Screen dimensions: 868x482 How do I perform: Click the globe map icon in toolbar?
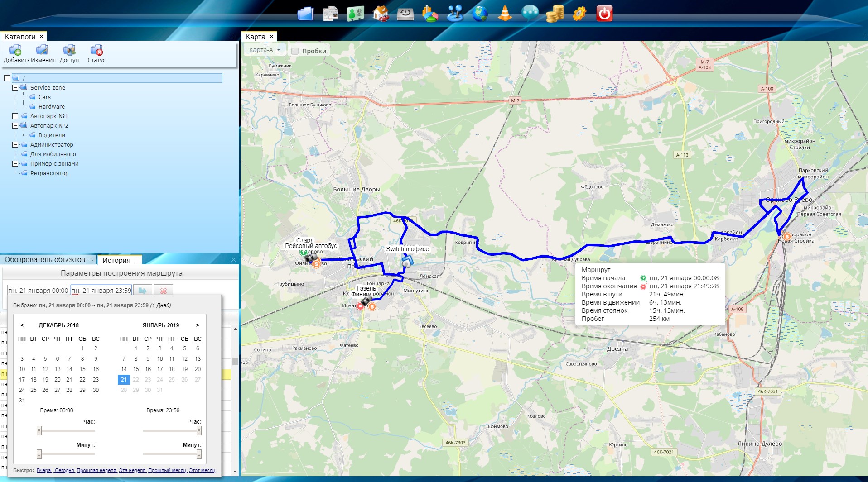point(480,14)
